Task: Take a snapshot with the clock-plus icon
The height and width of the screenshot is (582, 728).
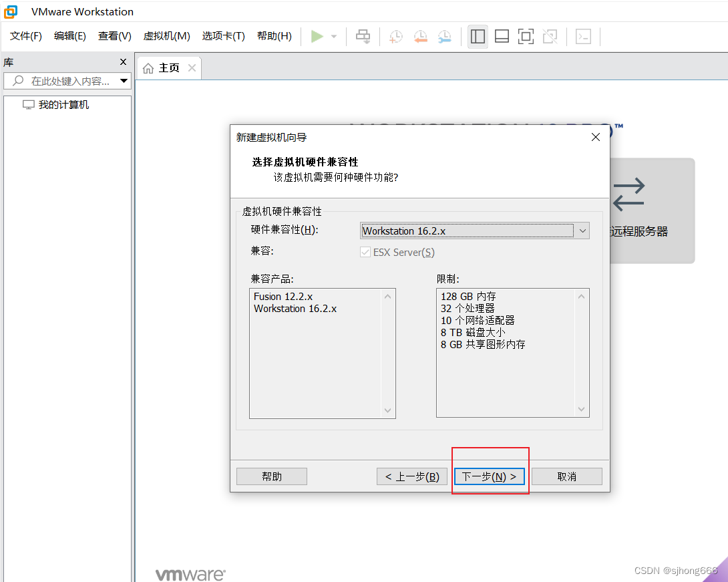Action: [395, 36]
